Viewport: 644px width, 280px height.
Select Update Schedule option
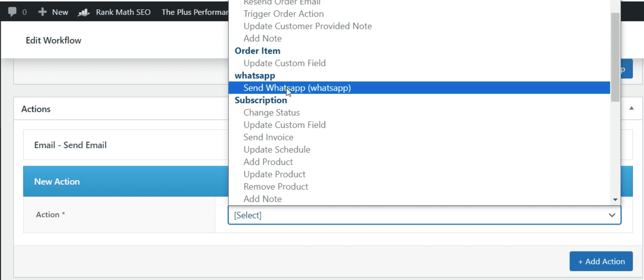[277, 150]
